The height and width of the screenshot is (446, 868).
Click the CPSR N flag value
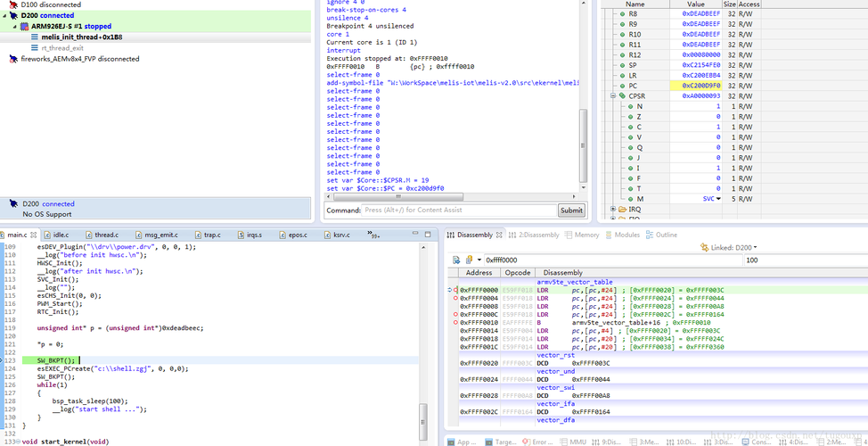tap(718, 106)
